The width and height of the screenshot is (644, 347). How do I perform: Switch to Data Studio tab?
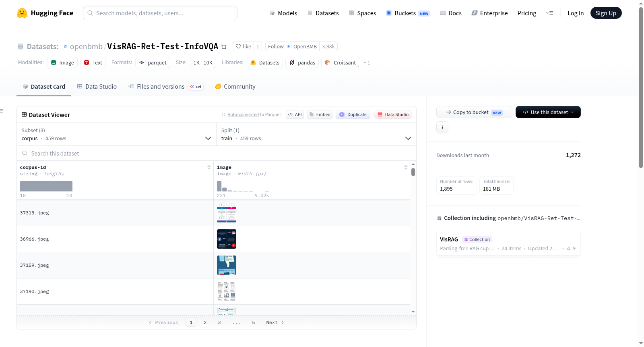coord(97,86)
